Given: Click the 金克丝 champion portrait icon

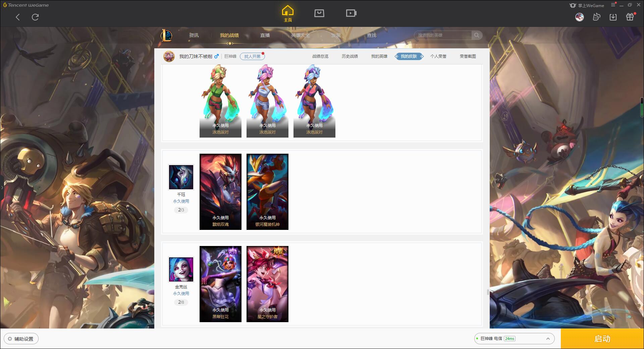Looking at the screenshot, I should pos(181,269).
